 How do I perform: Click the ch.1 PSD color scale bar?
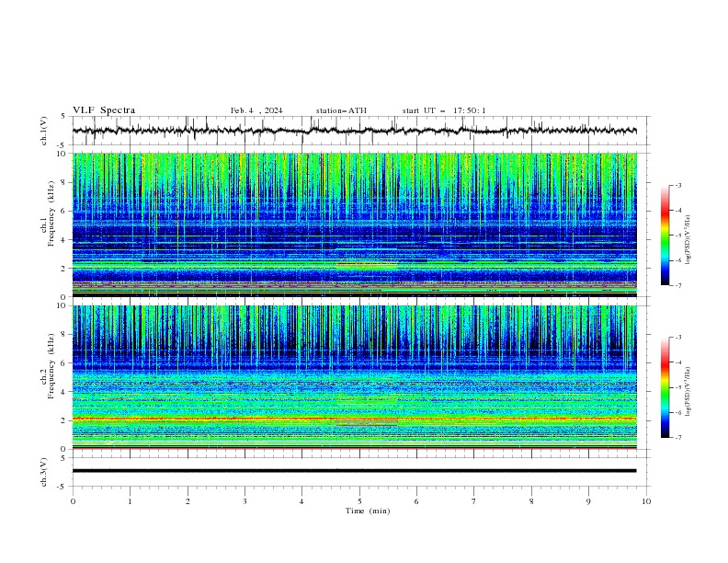tap(665, 236)
